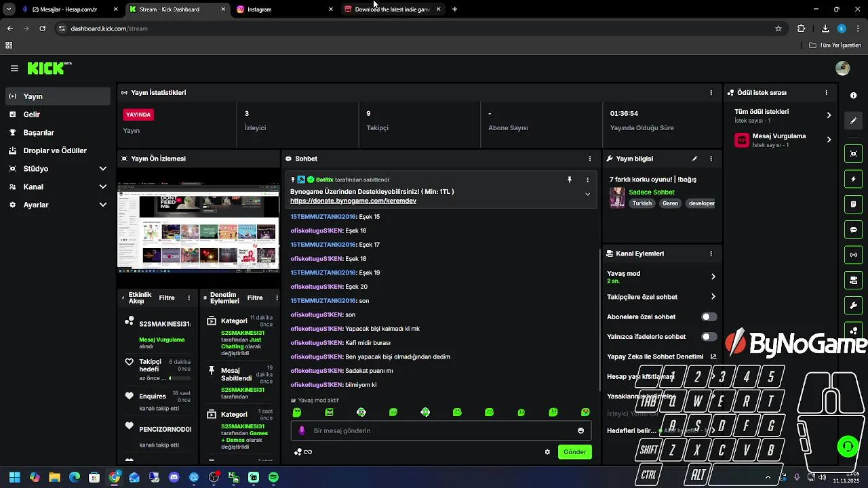The height and width of the screenshot is (488, 868).
Task: Click the broadcast signal icon in right sidebar
Action: (854, 255)
